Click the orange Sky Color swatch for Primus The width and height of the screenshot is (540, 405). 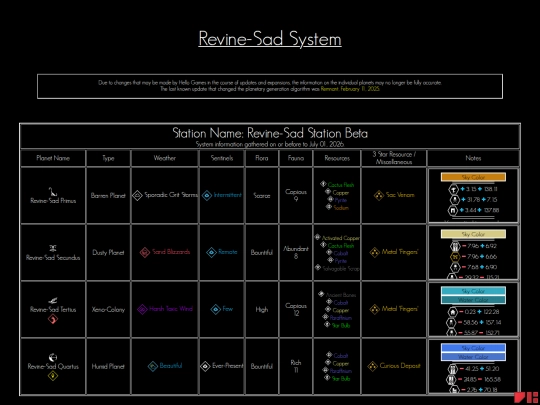point(473,177)
